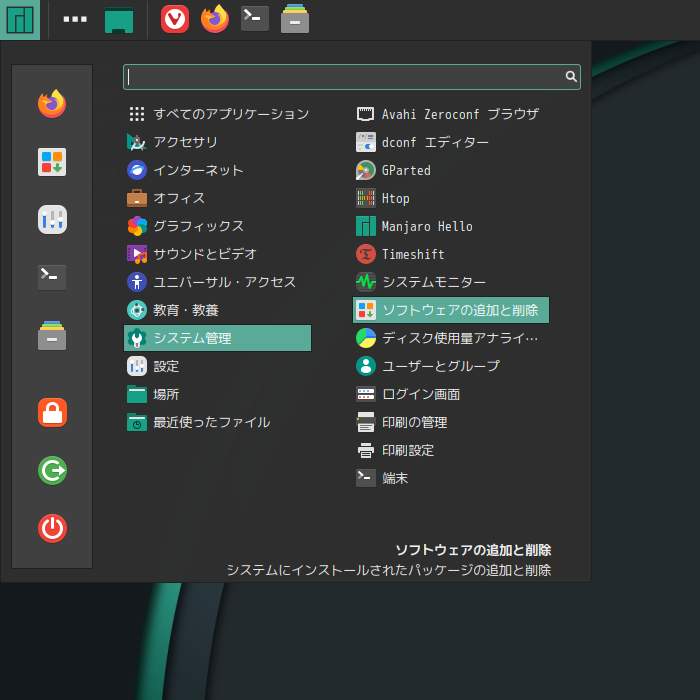Image resolution: width=700 pixels, height=700 pixels.
Task: Launch Htop
Action: (x=451, y=198)
